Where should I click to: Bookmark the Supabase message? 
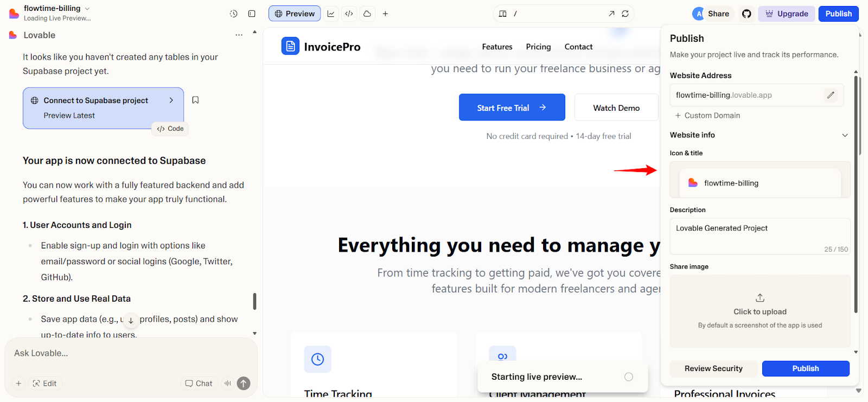coord(195,100)
